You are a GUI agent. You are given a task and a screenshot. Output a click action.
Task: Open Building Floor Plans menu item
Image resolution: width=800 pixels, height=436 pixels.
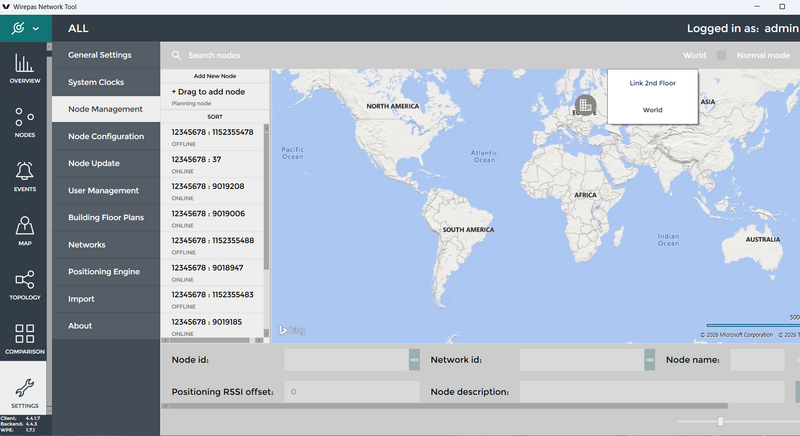click(106, 217)
